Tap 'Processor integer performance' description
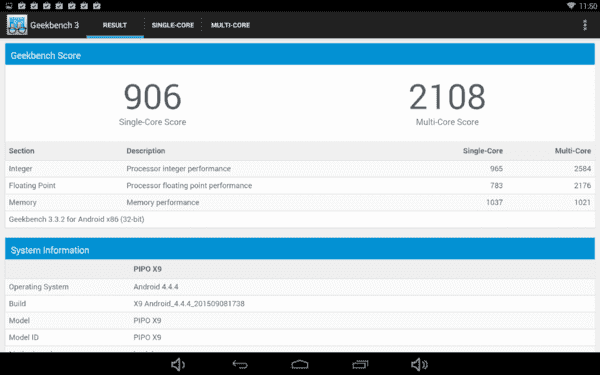The image size is (600, 375). click(178, 169)
